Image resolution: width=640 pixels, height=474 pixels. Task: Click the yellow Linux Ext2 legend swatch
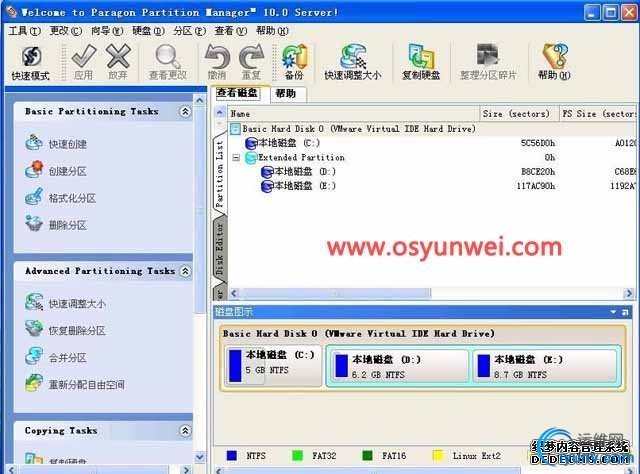438,456
